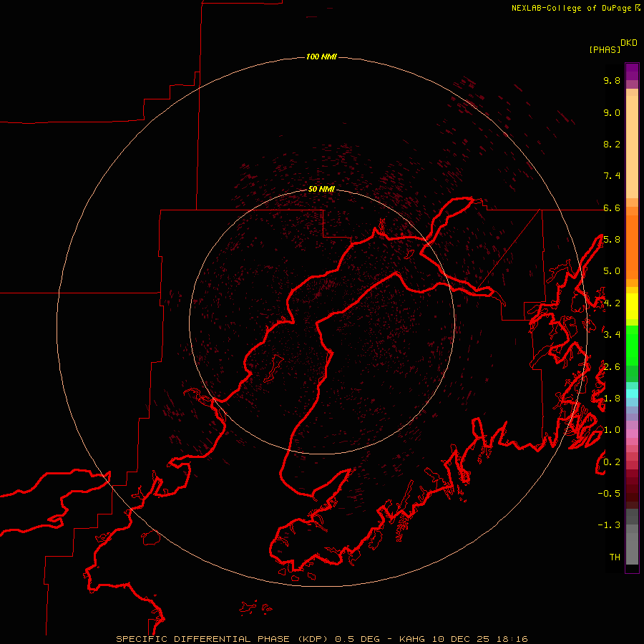Image resolution: width=644 pixels, height=644 pixels.
Task: Click the -0.5 scale value
Action: pos(609,494)
